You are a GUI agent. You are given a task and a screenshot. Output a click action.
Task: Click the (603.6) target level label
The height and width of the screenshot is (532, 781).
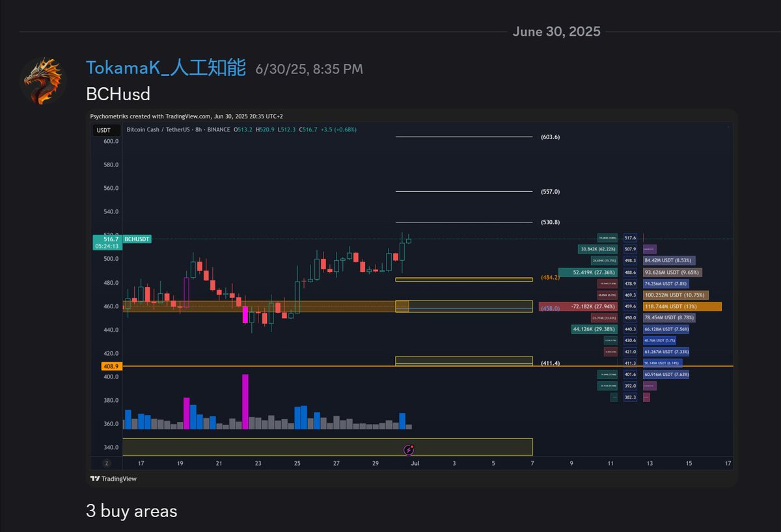click(550, 137)
